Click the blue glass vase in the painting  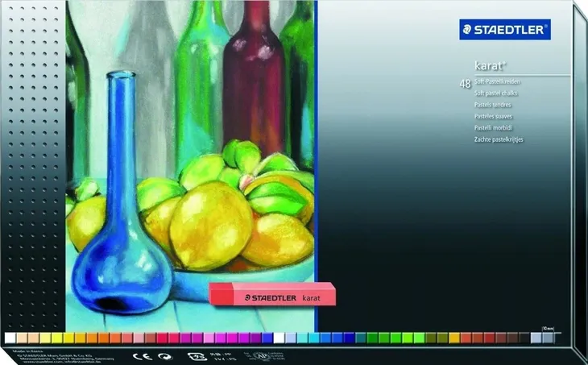click(x=122, y=195)
